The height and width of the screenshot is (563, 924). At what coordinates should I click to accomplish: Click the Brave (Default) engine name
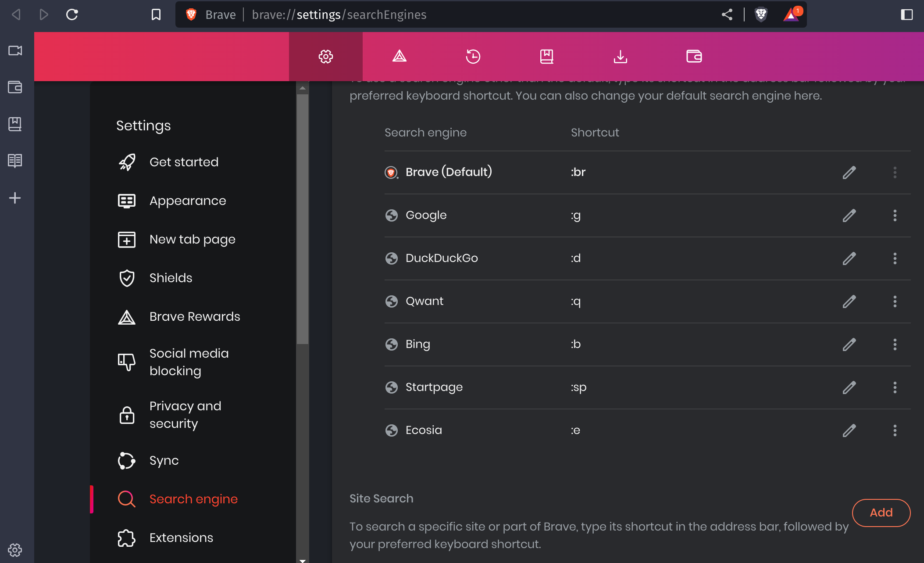click(449, 172)
